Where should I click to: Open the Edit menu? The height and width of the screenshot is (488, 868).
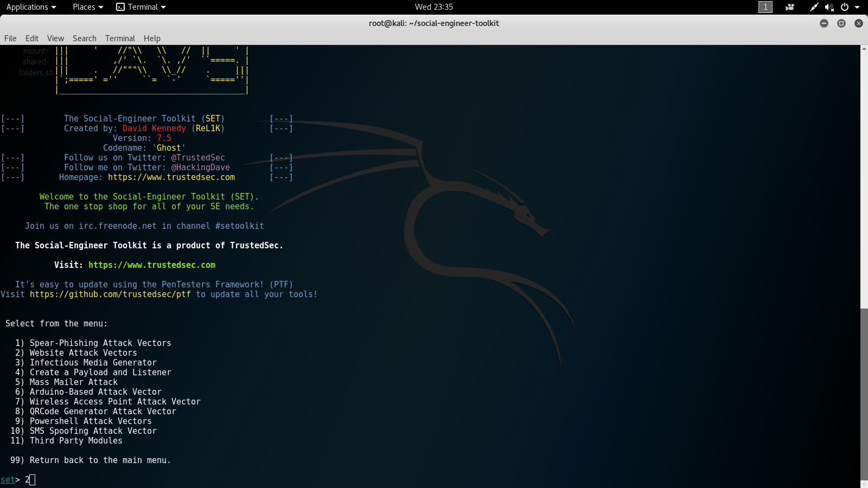click(x=32, y=38)
